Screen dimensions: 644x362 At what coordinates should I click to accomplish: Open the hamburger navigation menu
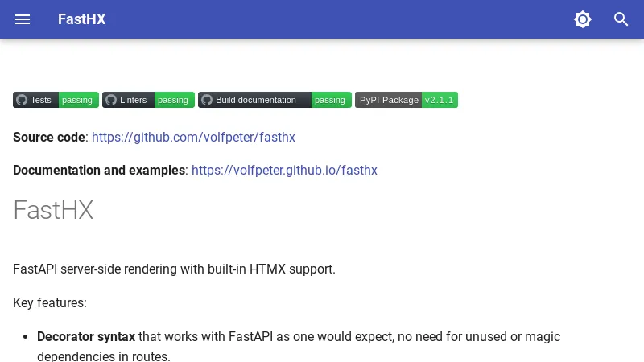[23, 19]
